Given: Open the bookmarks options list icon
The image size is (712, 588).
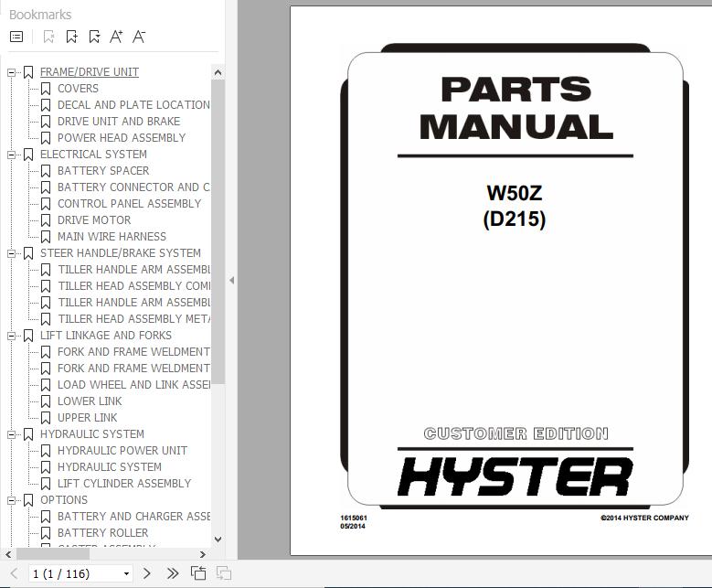Looking at the screenshot, I should (x=16, y=37).
